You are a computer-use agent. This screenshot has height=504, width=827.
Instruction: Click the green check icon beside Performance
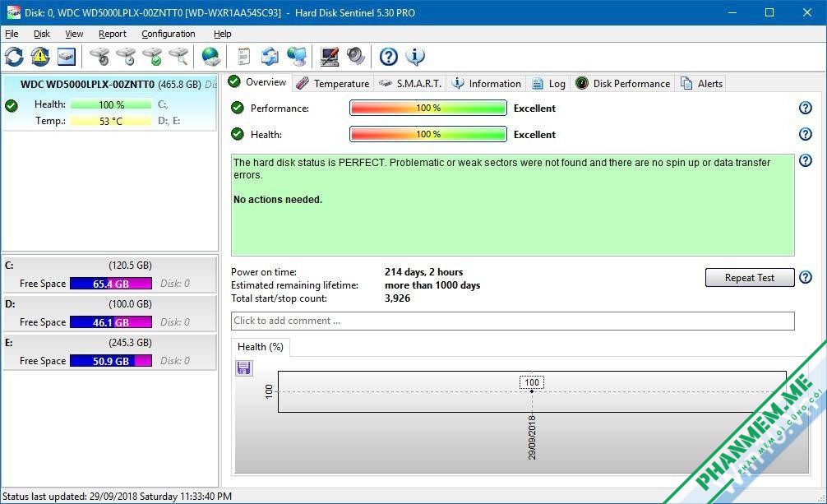[238, 108]
